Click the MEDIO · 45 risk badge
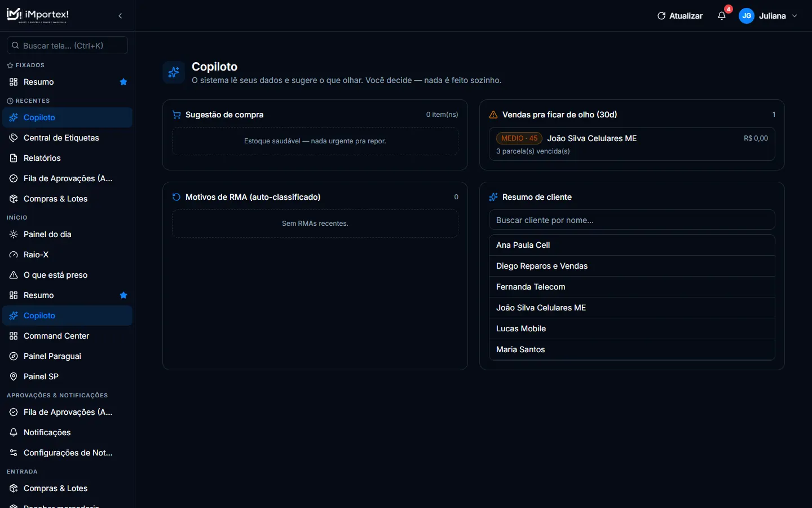812x508 pixels. pos(519,138)
